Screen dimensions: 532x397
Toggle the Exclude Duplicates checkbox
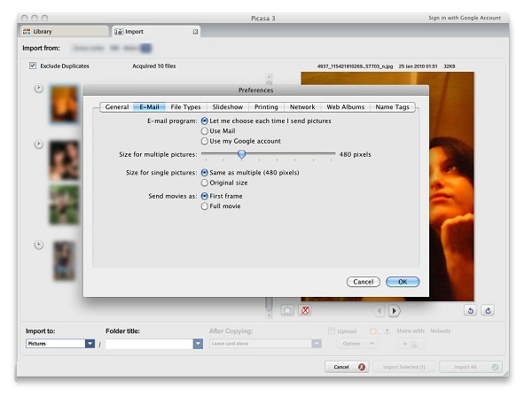[33, 66]
